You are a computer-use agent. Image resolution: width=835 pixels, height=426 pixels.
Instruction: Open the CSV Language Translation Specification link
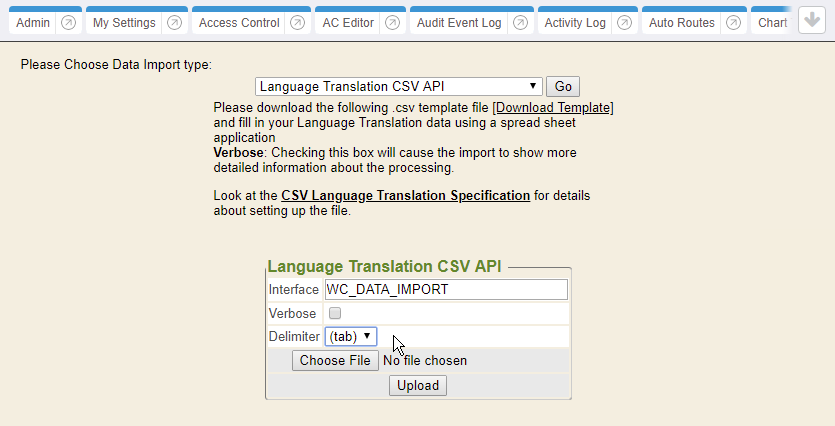(x=405, y=195)
